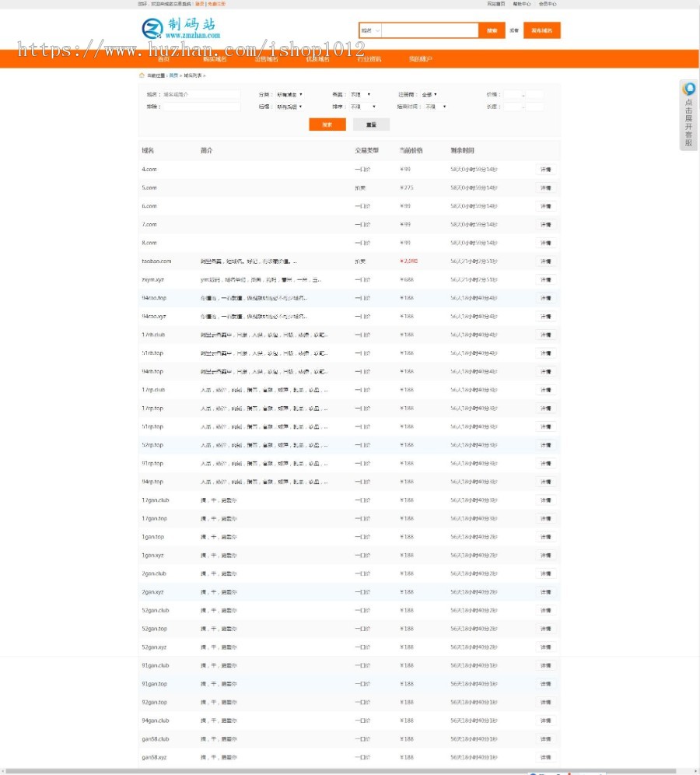The height and width of the screenshot is (775, 700).
Task: Click the 剩余时间 column header
Action: click(462, 150)
